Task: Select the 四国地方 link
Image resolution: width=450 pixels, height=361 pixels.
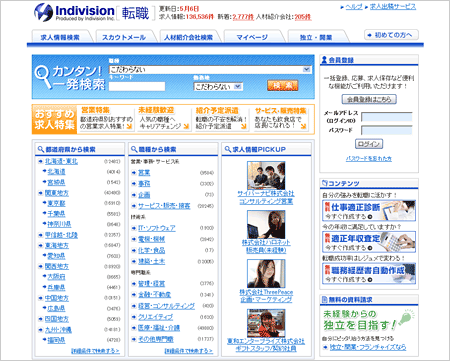Action: point(57,319)
